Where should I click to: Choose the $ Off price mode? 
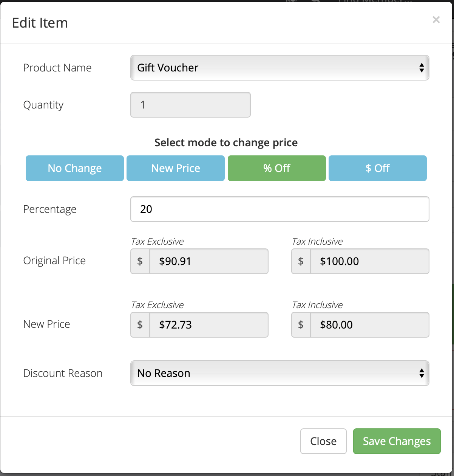(377, 168)
